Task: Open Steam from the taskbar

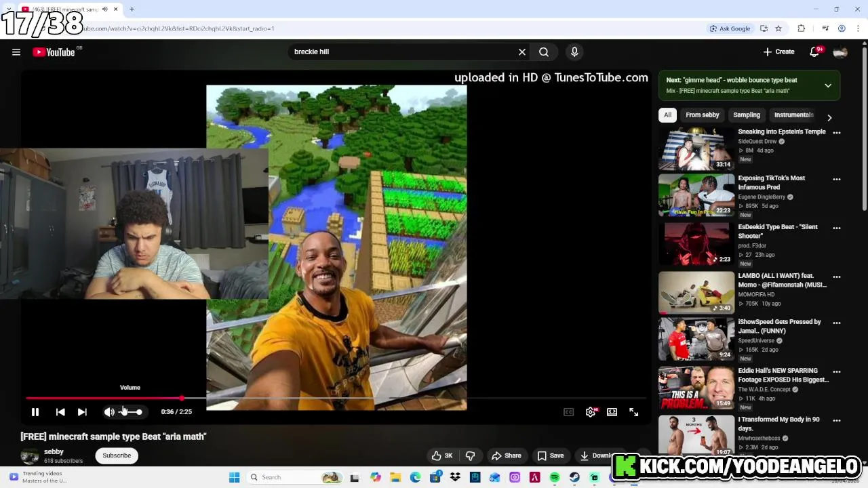Action: point(574,477)
